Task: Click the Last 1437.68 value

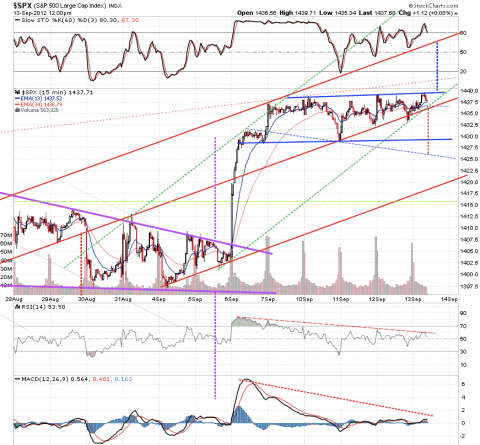Action: click(x=377, y=13)
